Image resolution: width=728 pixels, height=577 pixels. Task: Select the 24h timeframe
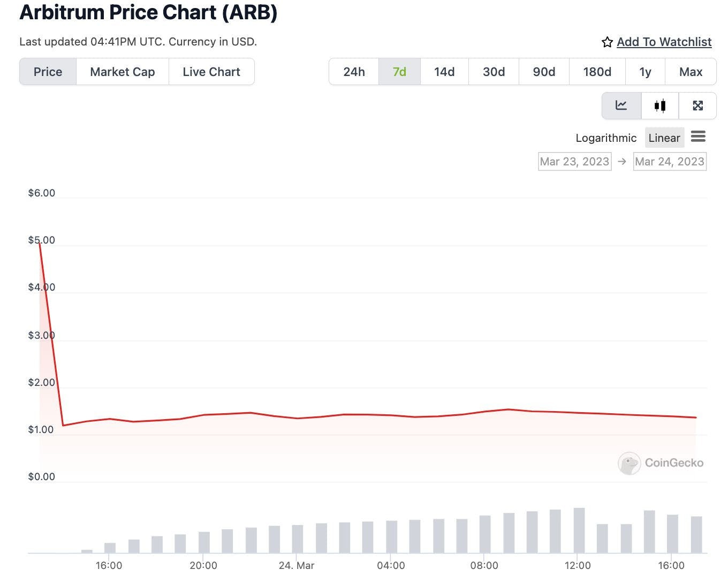(x=353, y=71)
